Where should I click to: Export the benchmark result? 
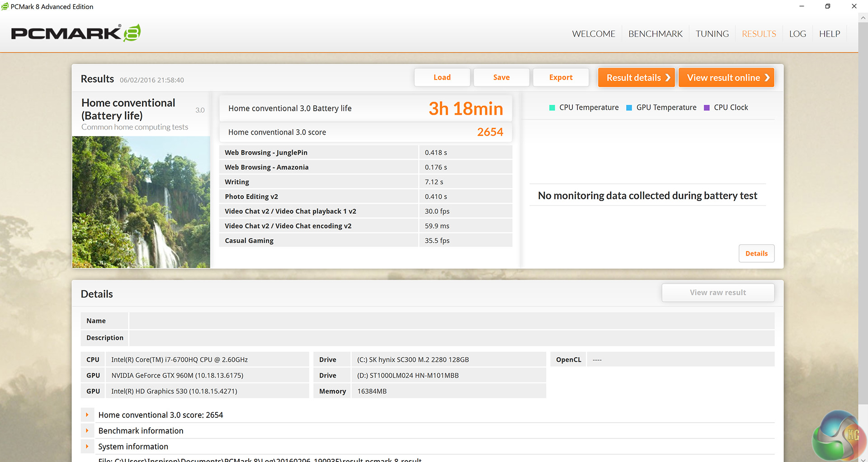click(x=561, y=77)
